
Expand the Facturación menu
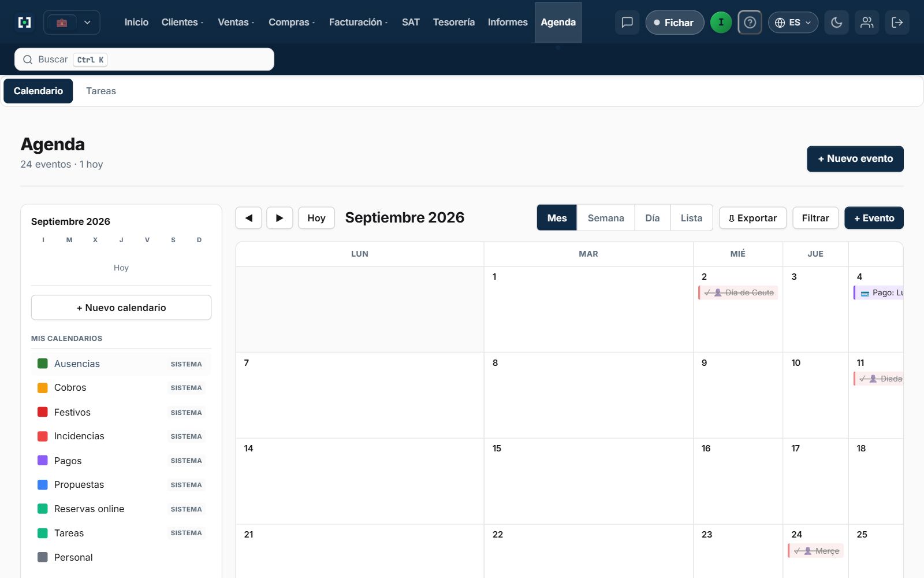coord(358,22)
